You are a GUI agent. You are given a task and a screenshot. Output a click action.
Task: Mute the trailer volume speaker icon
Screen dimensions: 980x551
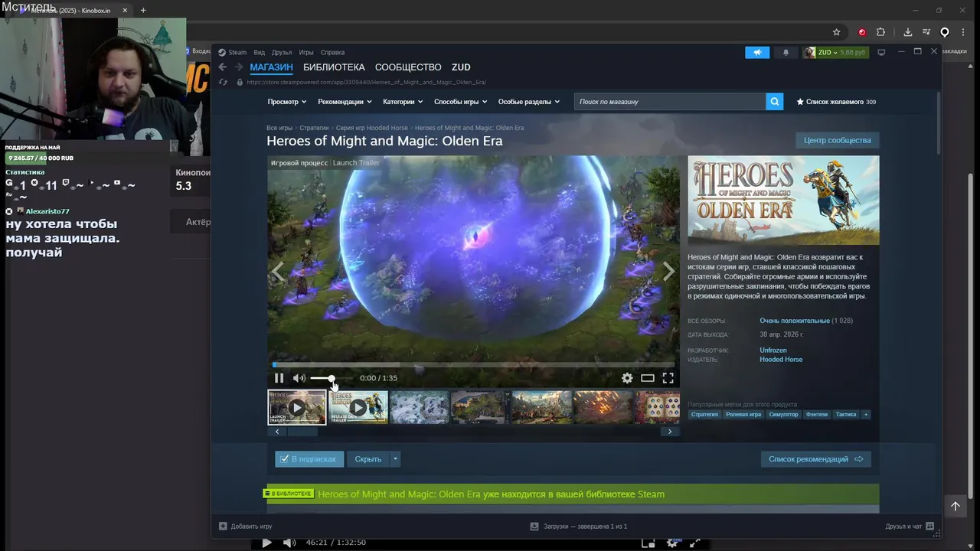point(299,378)
